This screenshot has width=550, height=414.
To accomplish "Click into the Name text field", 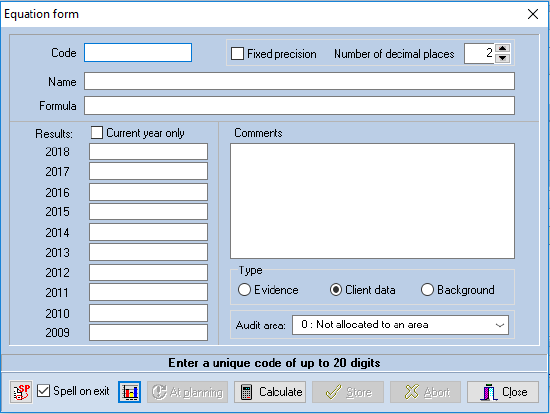I will tap(299, 81).
